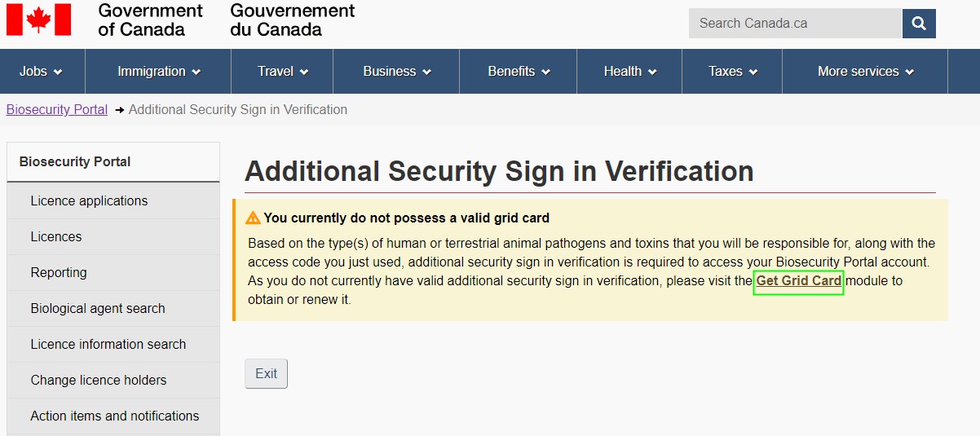
Task: Open the Health dropdown menu
Action: (x=630, y=72)
